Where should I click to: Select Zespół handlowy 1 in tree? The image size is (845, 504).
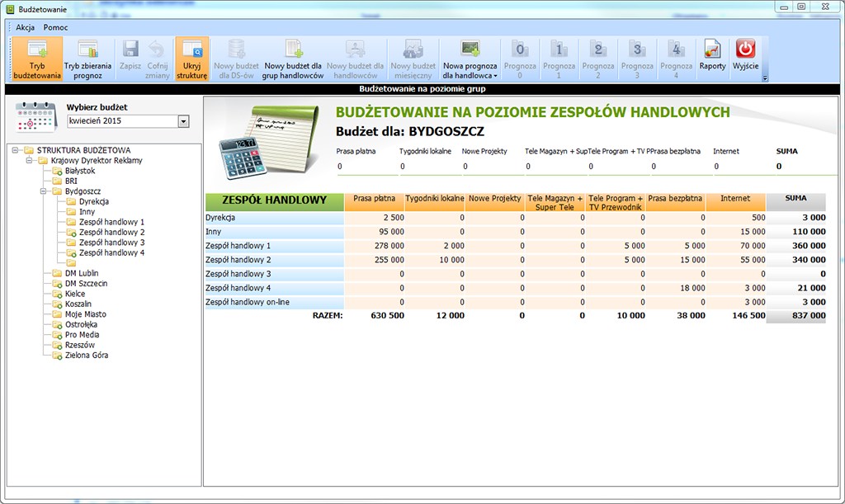click(111, 222)
